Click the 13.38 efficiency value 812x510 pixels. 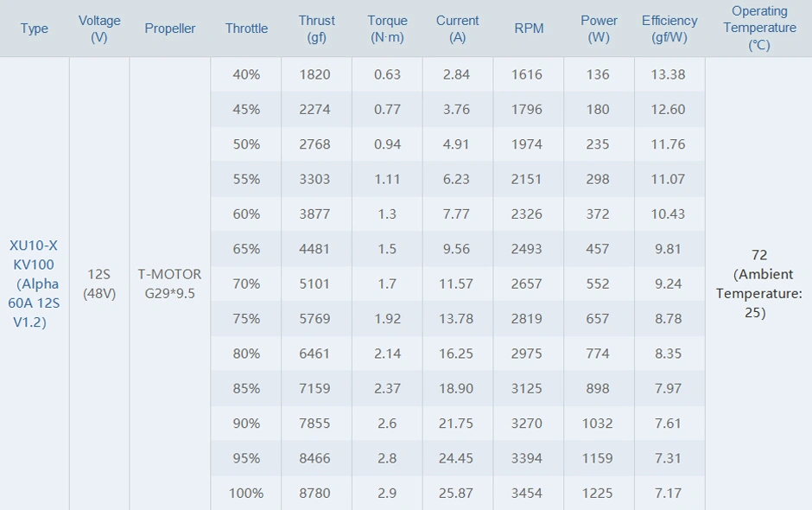[x=668, y=74]
